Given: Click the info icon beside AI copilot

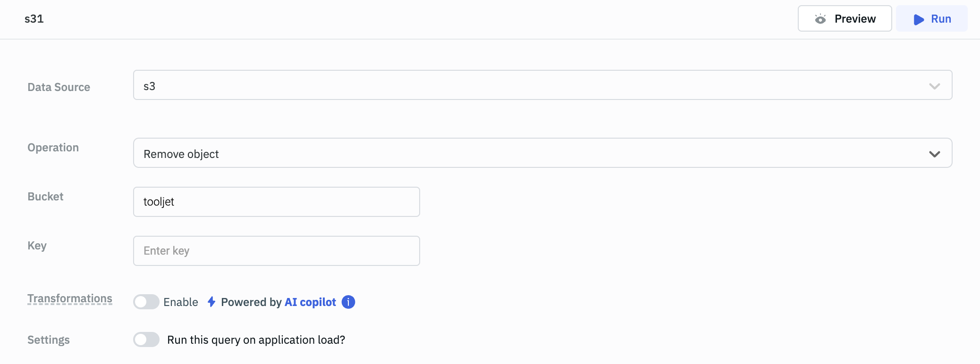Looking at the screenshot, I should (x=348, y=302).
